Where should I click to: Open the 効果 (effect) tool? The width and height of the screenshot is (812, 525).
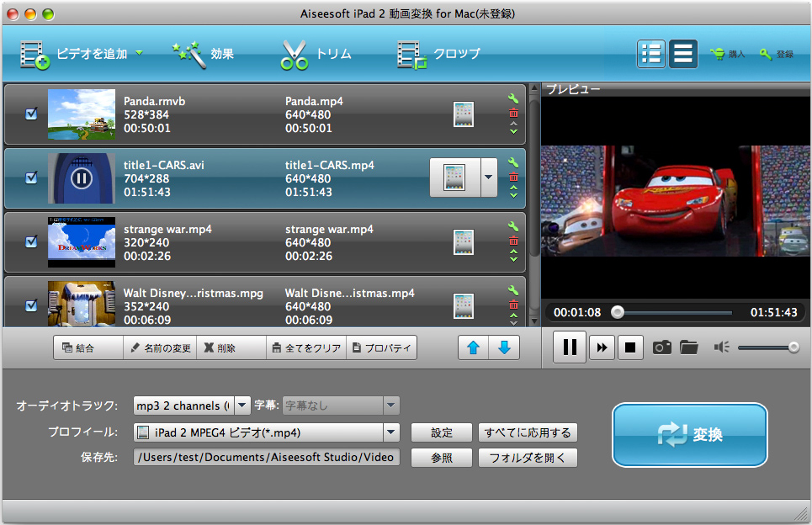point(203,55)
